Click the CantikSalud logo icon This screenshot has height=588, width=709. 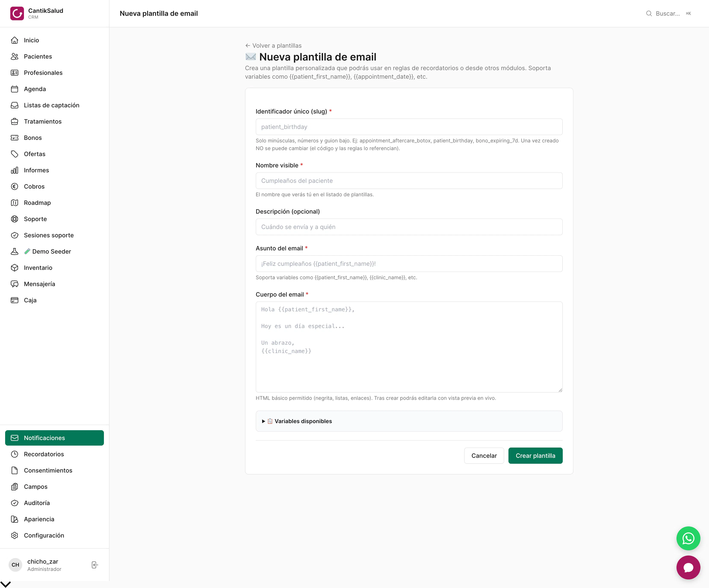click(17, 13)
